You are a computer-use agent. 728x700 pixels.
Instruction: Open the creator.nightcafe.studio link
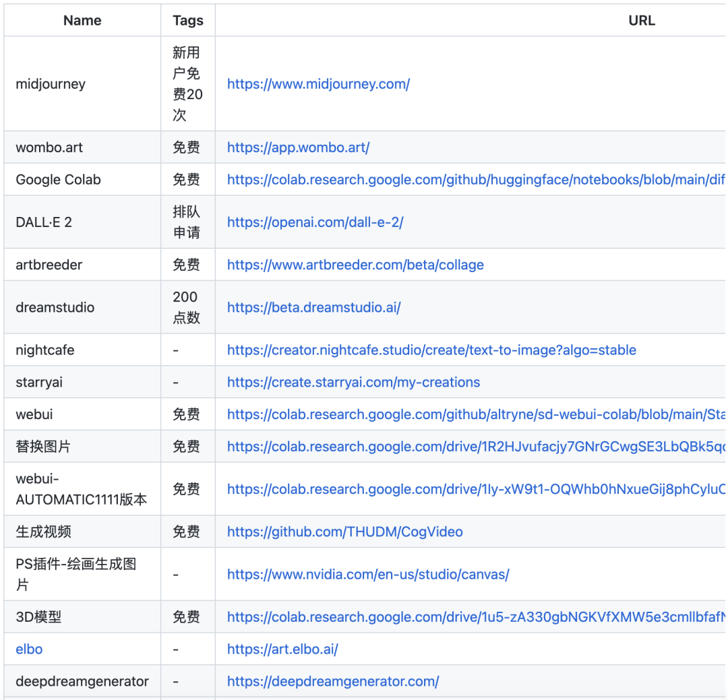[x=431, y=350]
